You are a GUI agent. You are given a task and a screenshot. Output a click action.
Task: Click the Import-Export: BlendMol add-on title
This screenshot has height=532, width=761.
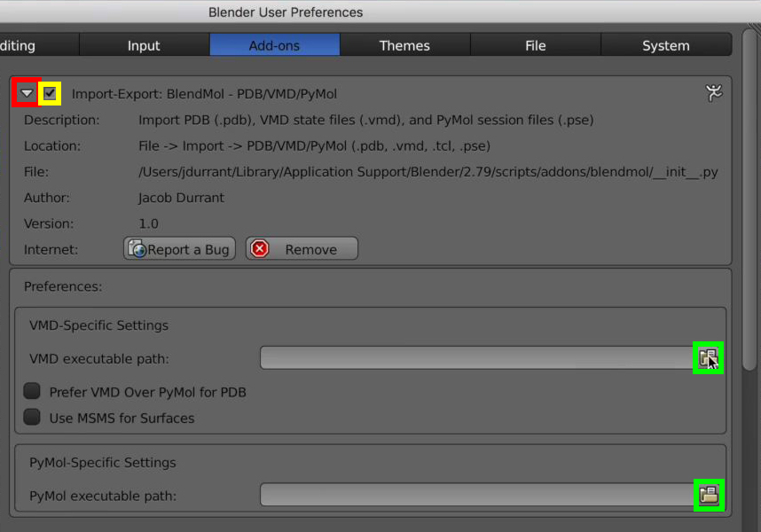[x=204, y=94]
